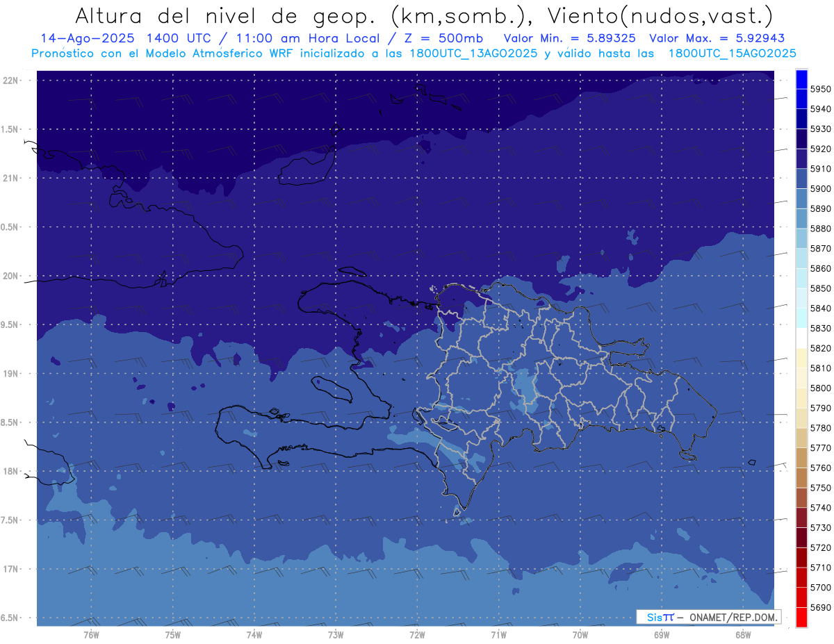Click the '73W' longitude label

click(x=336, y=635)
